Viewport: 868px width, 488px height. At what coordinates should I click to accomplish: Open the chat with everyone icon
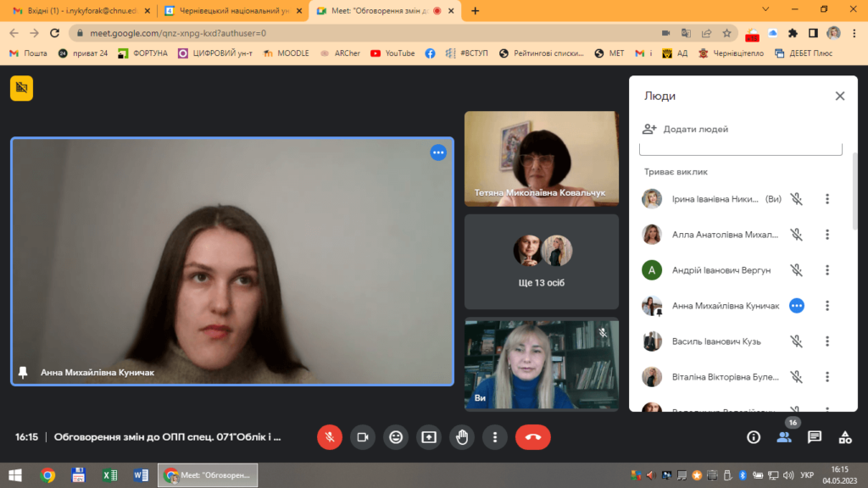pos(815,437)
